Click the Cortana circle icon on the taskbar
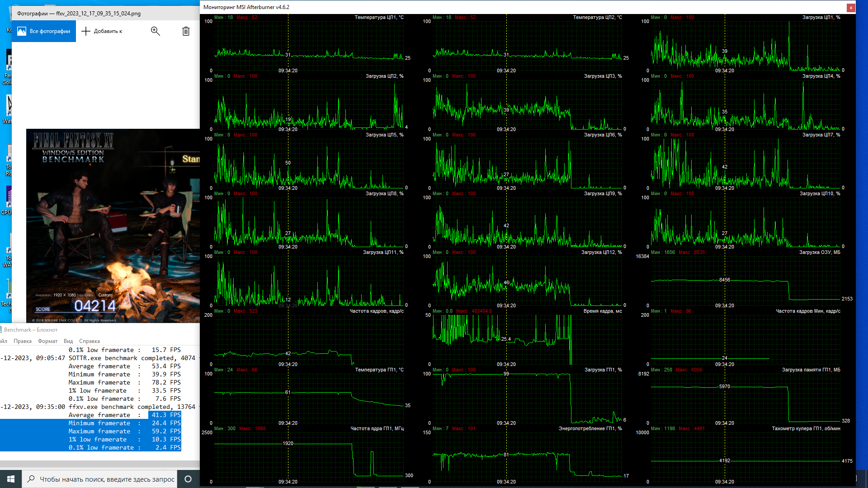 pos(188,479)
